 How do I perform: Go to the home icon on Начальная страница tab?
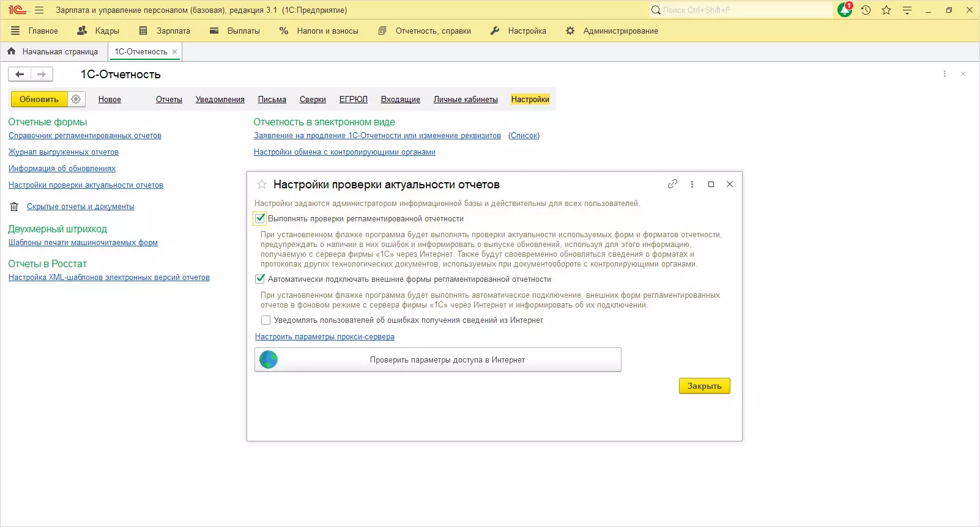(12, 51)
